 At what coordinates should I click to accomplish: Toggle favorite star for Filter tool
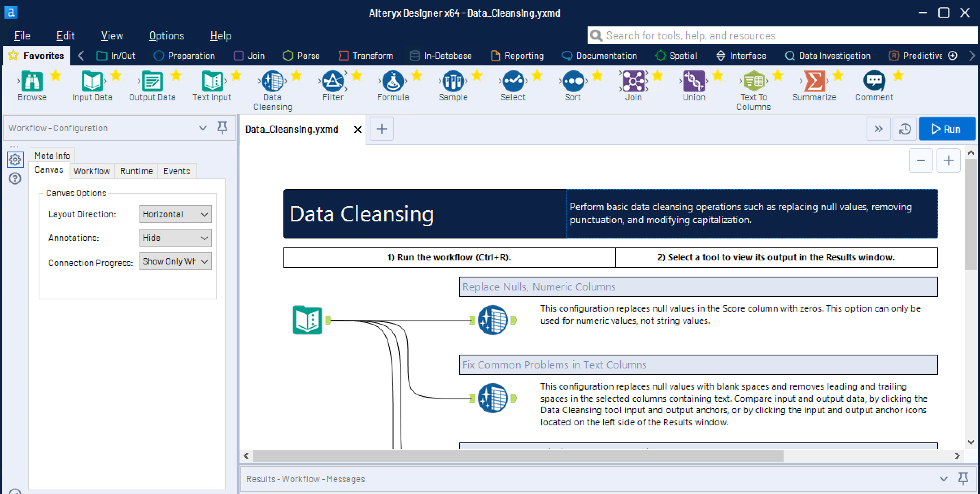[x=357, y=75]
